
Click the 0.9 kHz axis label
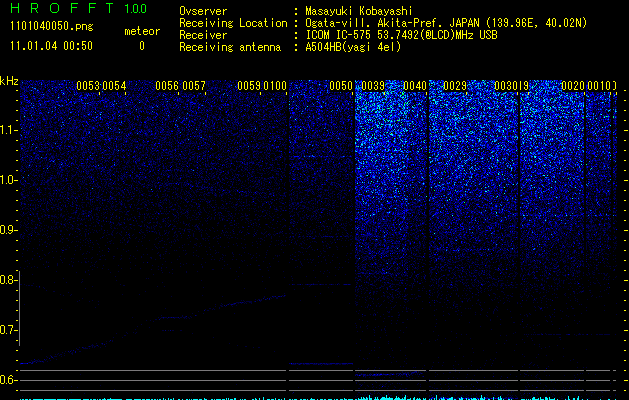(8, 230)
